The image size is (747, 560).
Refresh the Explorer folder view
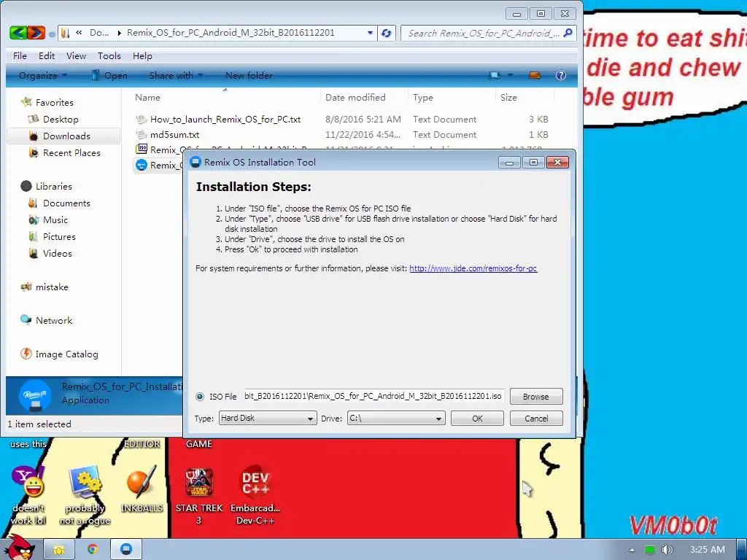pyautogui.click(x=387, y=33)
